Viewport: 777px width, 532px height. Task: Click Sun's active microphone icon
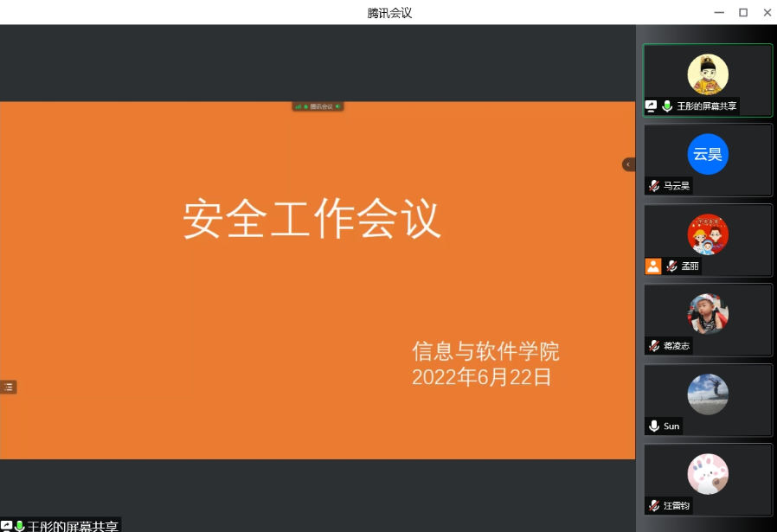coord(654,426)
